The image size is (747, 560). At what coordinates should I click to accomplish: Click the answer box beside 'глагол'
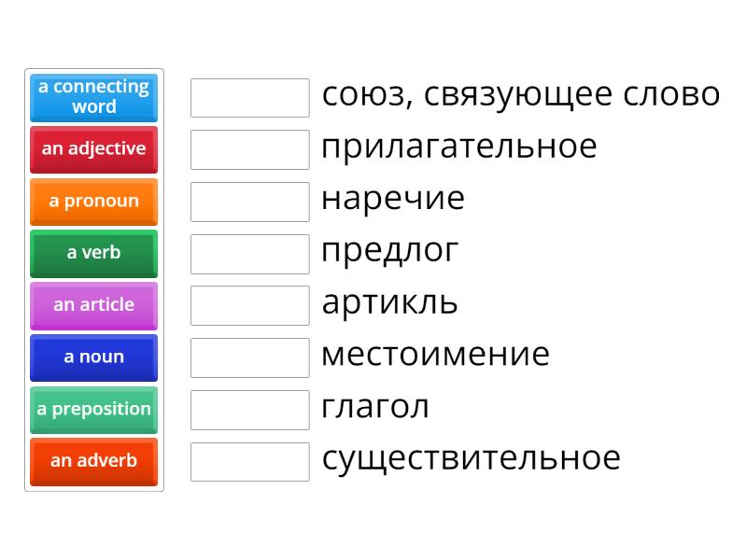point(248,408)
